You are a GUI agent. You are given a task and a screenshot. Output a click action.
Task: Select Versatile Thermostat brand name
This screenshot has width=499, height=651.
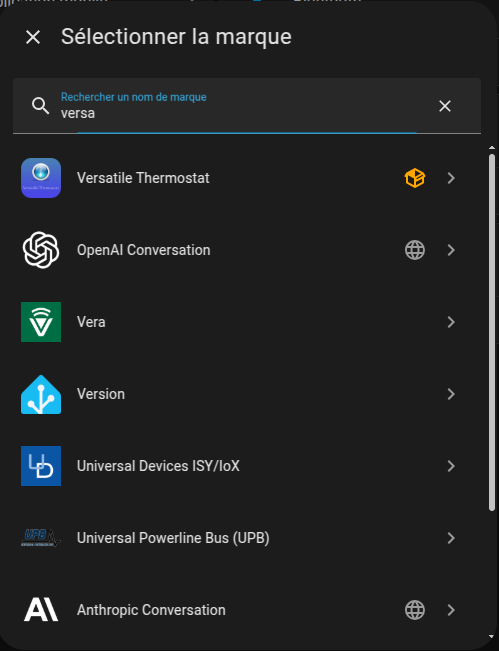[x=143, y=178]
